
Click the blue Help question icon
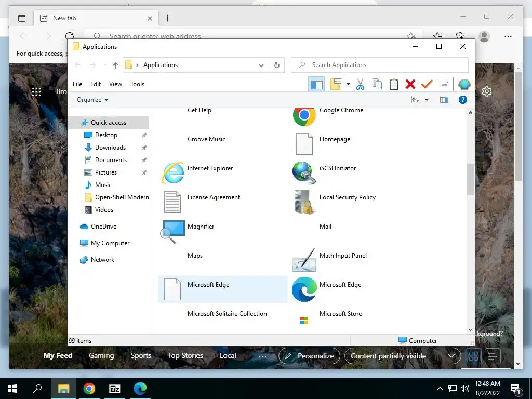click(x=463, y=100)
